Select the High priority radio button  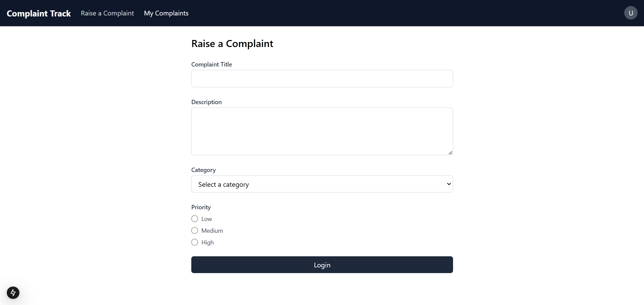coord(195,243)
